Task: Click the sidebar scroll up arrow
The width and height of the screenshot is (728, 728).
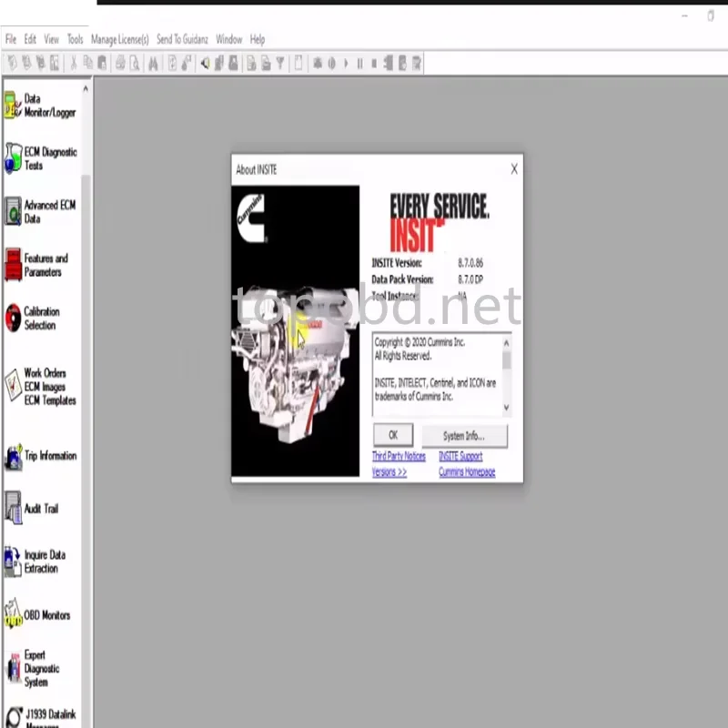Action: click(86, 88)
